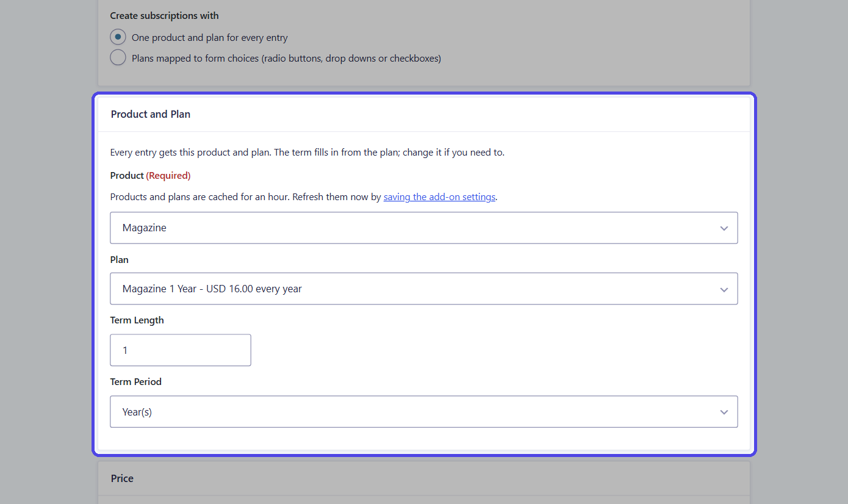Click the "Term Period" field label
The height and width of the screenshot is (504, 848).
point(136,382)
